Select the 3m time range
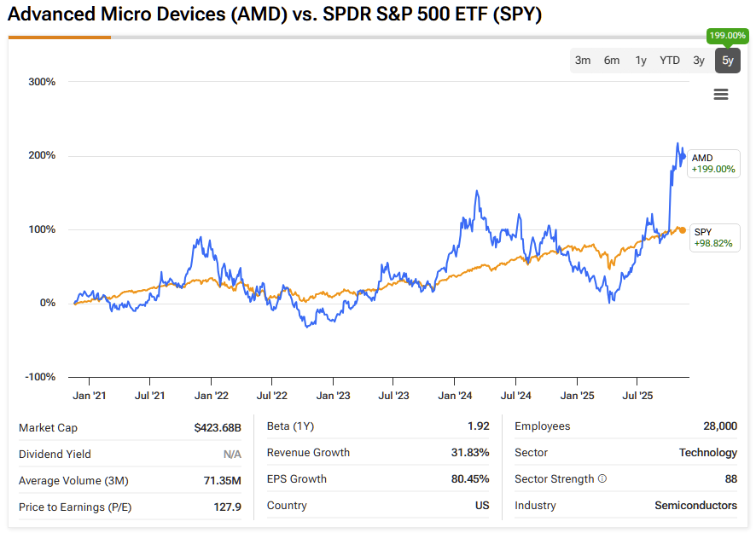Screen dimensions: 756x533 click(583, 61)
